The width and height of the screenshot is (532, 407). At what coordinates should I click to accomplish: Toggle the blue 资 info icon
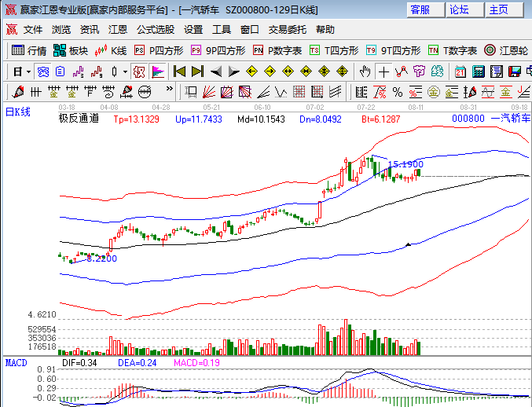pyautogui.click(x=43, y=72)
